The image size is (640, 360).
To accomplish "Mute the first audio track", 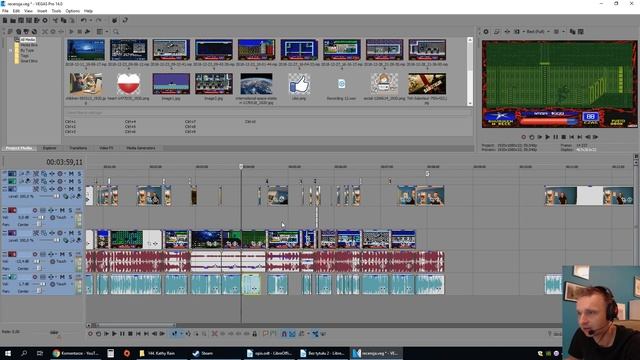I will 62,210.
